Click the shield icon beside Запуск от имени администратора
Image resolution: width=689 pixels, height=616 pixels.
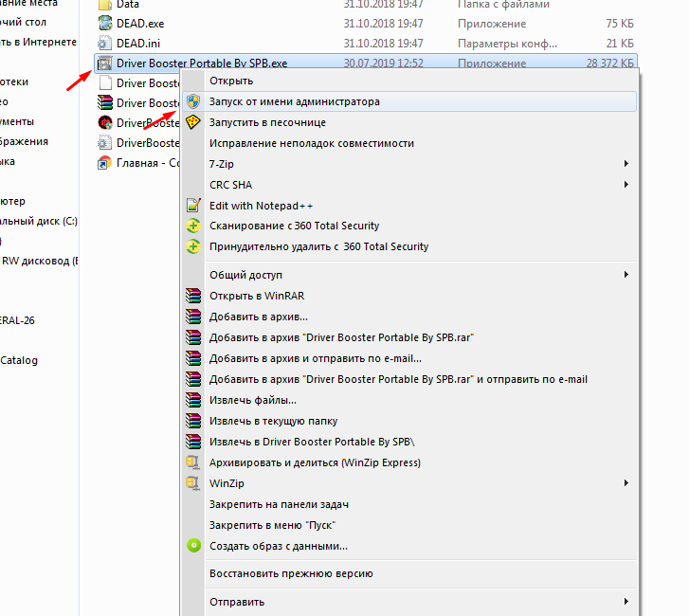tap(193, 101)
